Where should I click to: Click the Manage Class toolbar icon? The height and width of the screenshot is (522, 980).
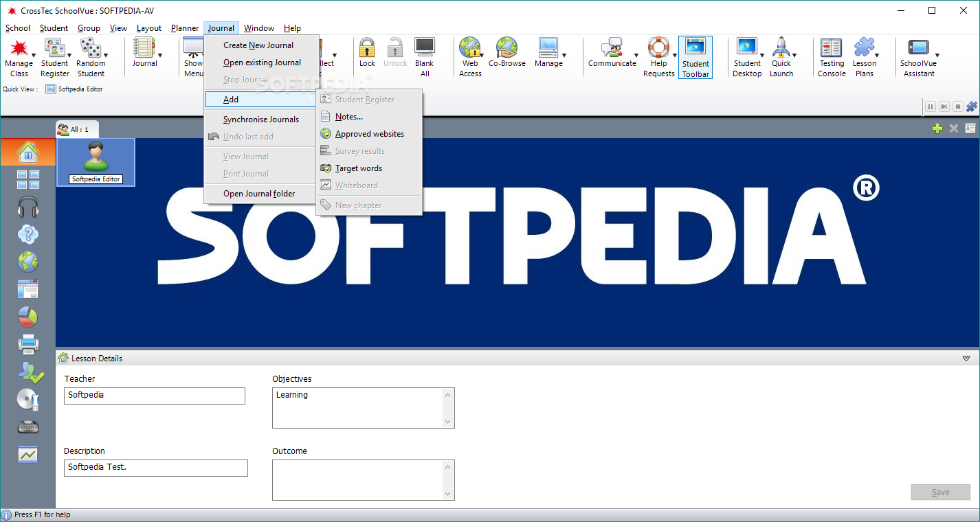click(19, 57)
